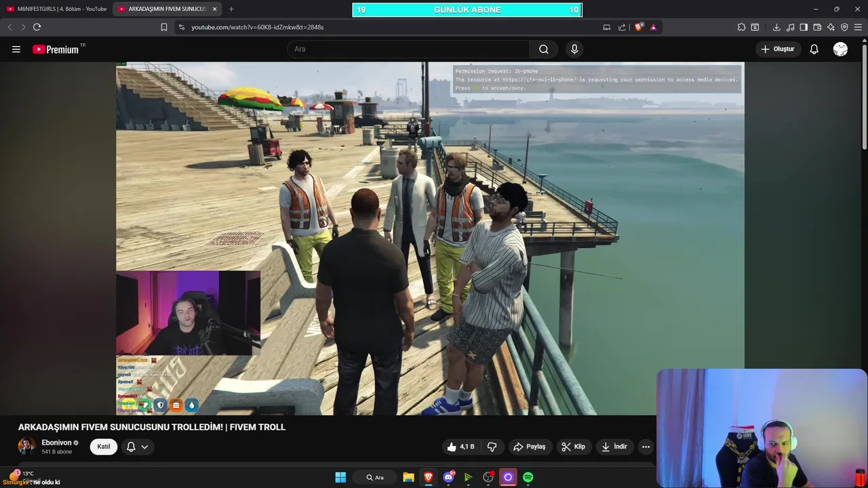The height and width of the screenshot is (488, 868).
Task: Open the Brave Shields lion icon
Action: [639, 27]
